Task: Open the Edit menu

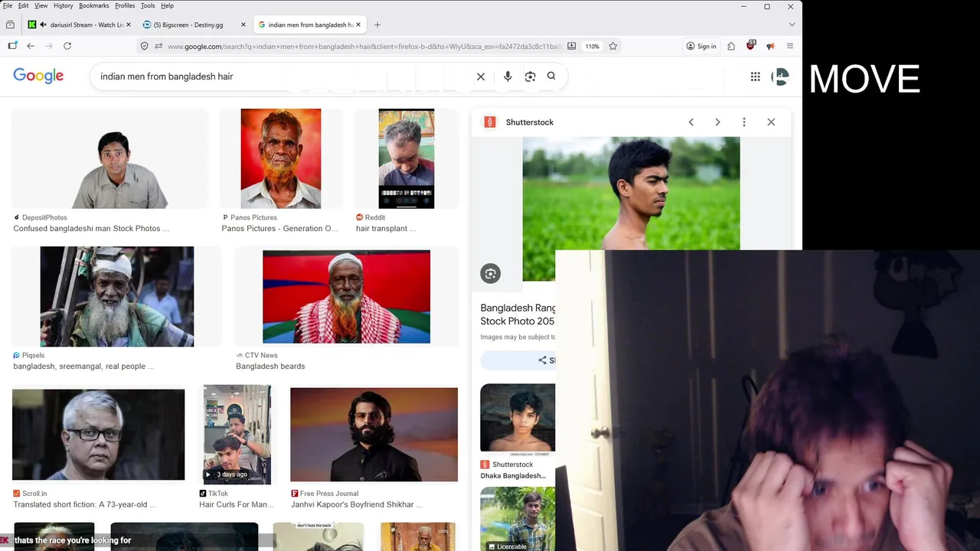Action: click(x=24, y=5)
